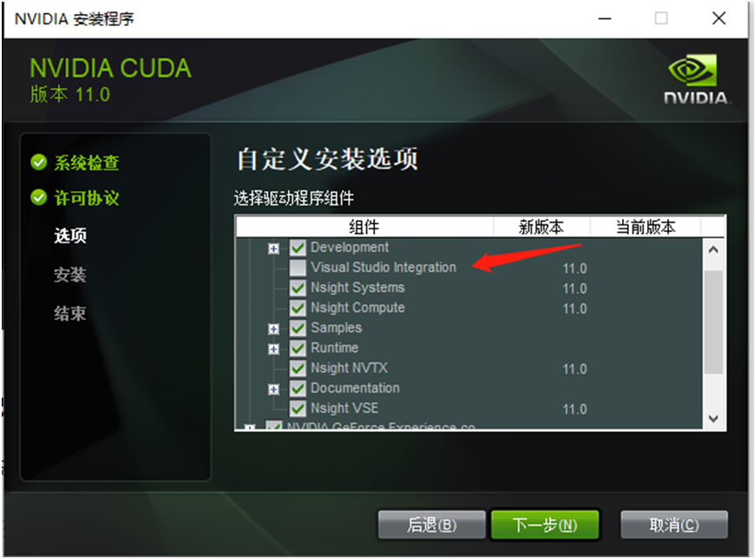Viewport: 756px width, 559px height.
Task: Expand the Documentation tree node
Action: [274, 389]
